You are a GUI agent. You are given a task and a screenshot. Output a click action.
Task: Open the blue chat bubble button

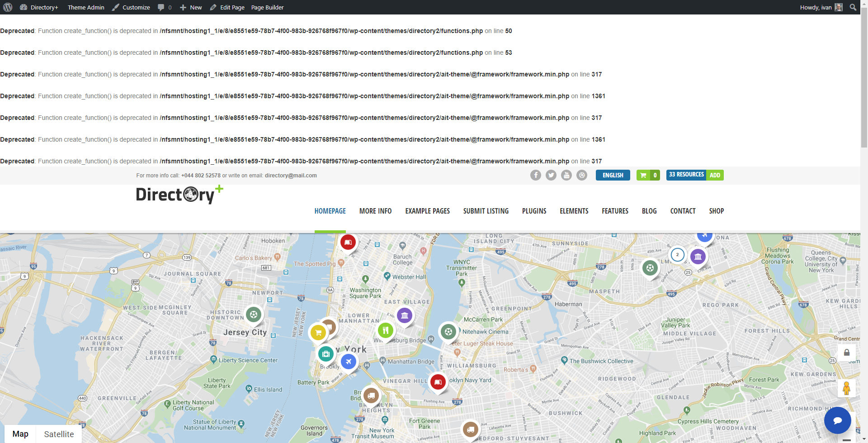(x=838, y=420)
